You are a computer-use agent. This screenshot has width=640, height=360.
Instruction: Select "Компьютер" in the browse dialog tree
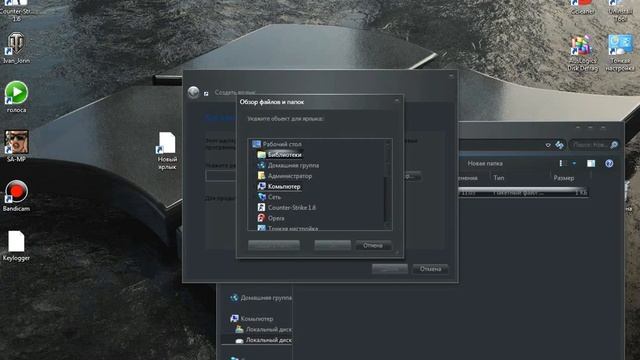[x=279, y=187]
